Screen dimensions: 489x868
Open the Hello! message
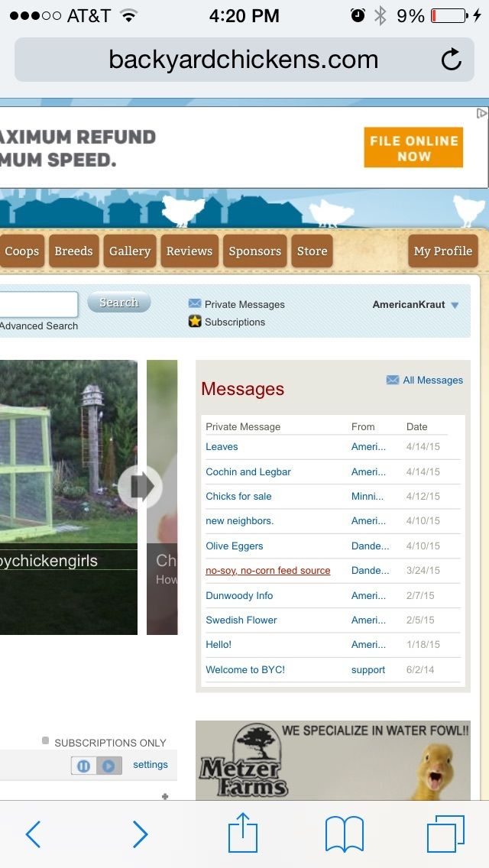[x=219, y=644]
